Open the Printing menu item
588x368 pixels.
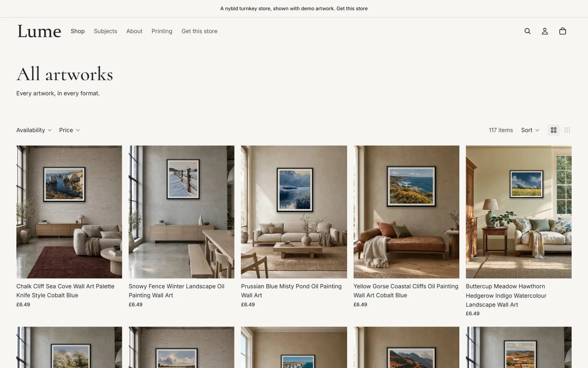pyautogui.click(x=162, y=31)
